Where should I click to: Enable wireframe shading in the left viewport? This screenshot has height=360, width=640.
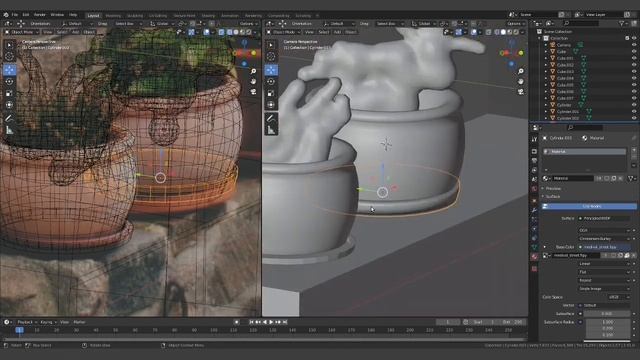[x=229, y=32]
